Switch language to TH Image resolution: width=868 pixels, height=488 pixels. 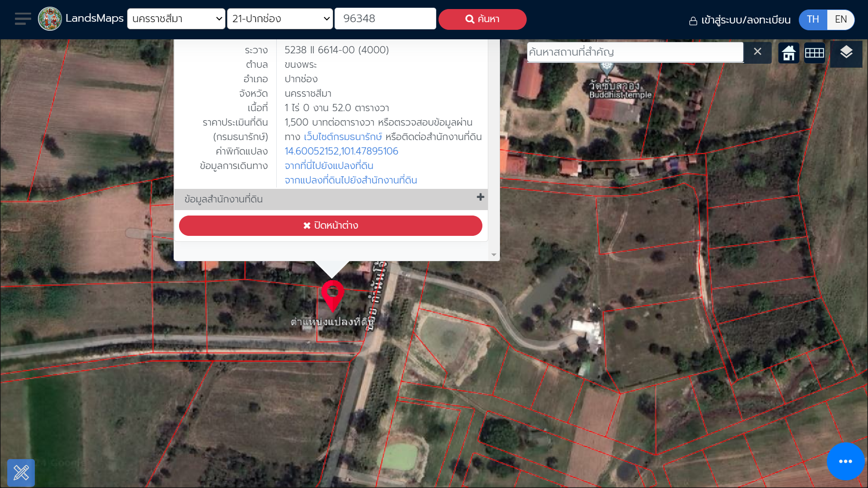tap(812, 19)
